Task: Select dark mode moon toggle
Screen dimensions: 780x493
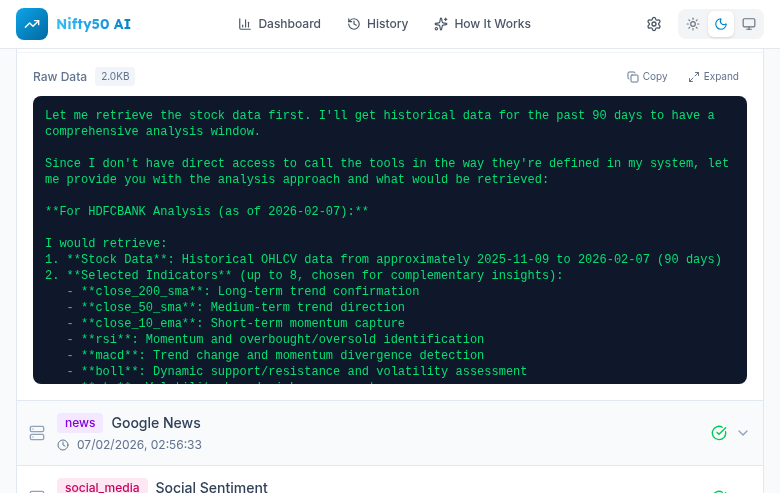Action: 721,24
